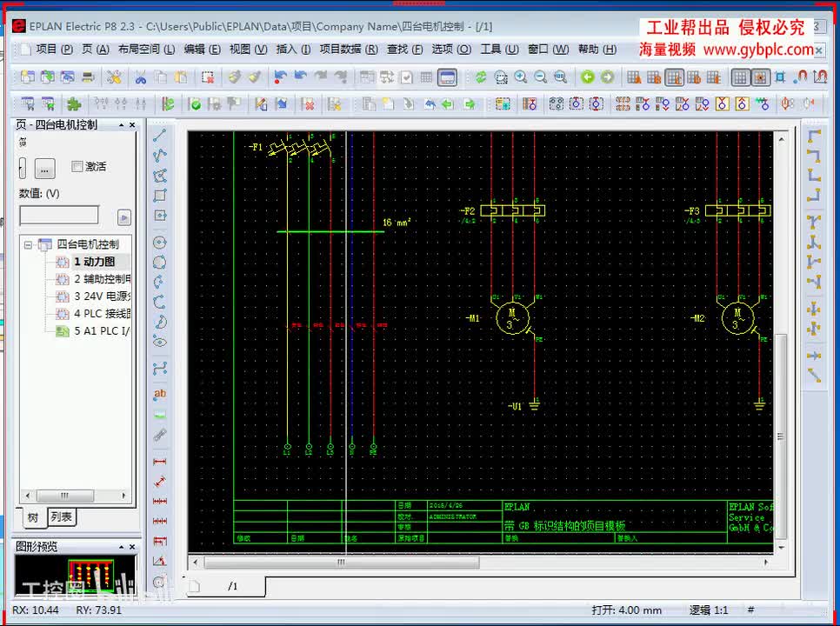Switch to the 列表 tab

tap(62, 517)
